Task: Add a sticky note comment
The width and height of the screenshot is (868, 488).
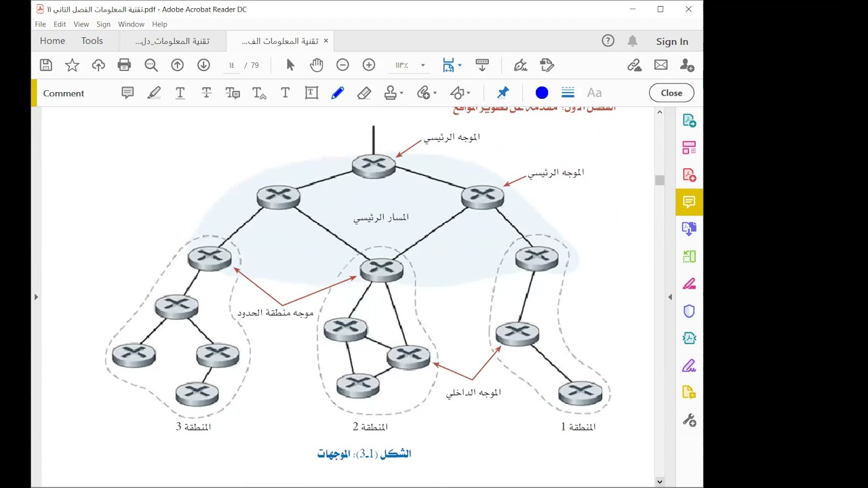Action: click(127, 93)
